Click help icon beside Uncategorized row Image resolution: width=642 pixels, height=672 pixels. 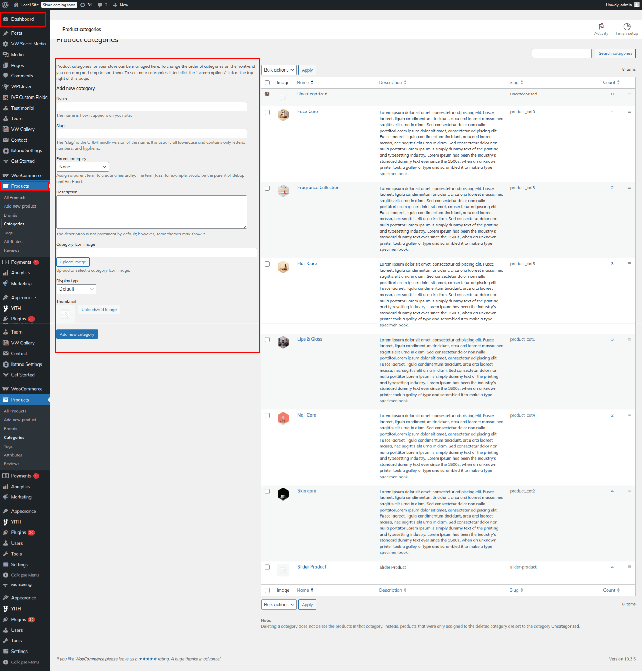(x=267, y=94)
